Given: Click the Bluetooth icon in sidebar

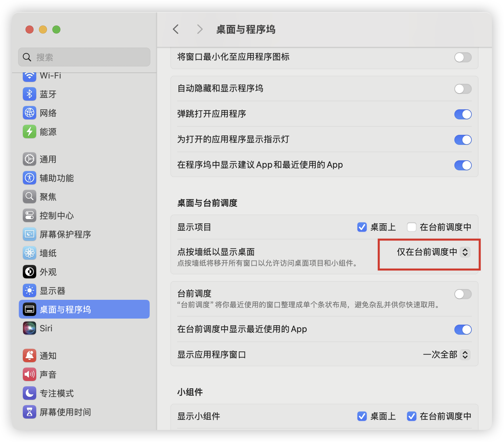Looking at the screenshot, I should 30,94.
